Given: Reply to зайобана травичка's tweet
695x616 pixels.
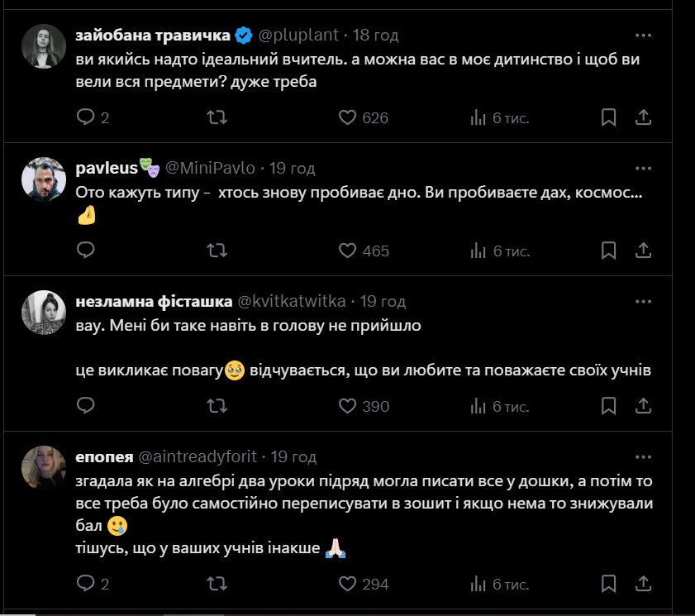Looking at the screenshot, I should (x=86, y=117).
